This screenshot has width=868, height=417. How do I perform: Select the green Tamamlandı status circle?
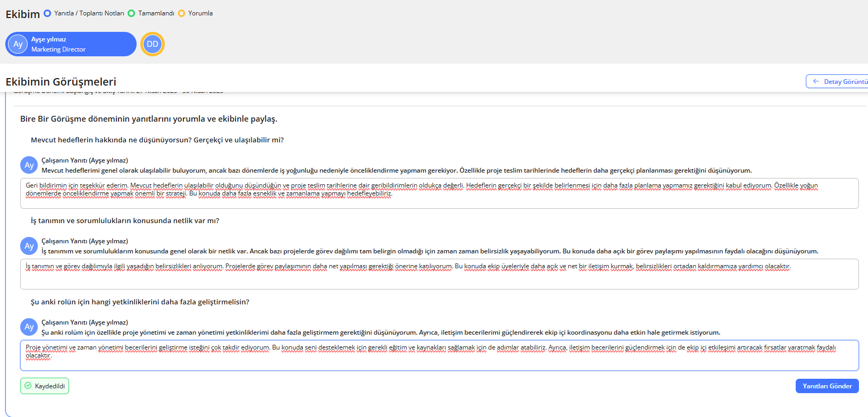click(x=131, y=13)
